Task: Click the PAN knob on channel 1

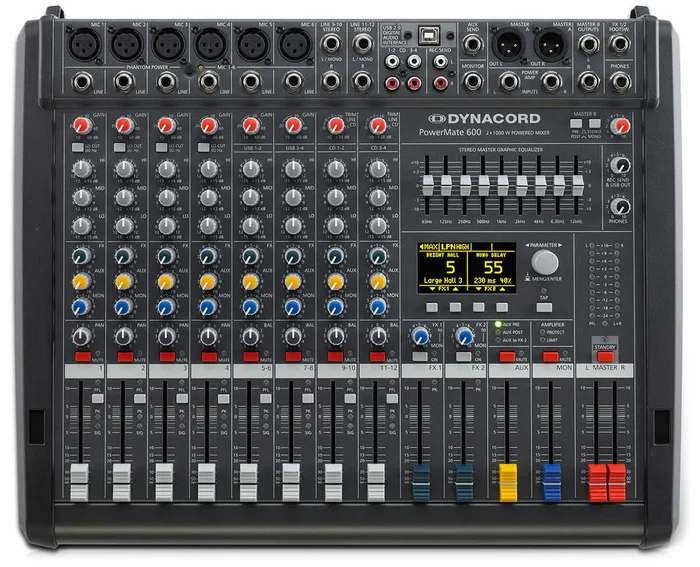Action: pos(82,337)
